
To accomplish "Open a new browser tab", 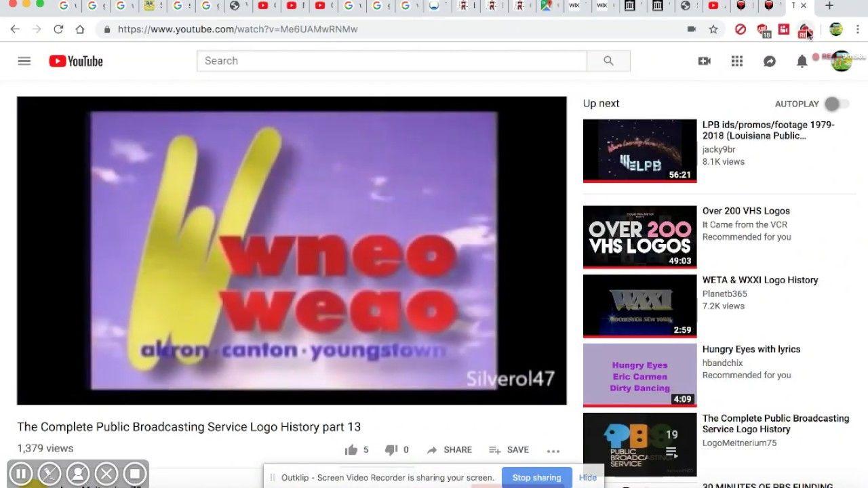I will tap(829, 5).
